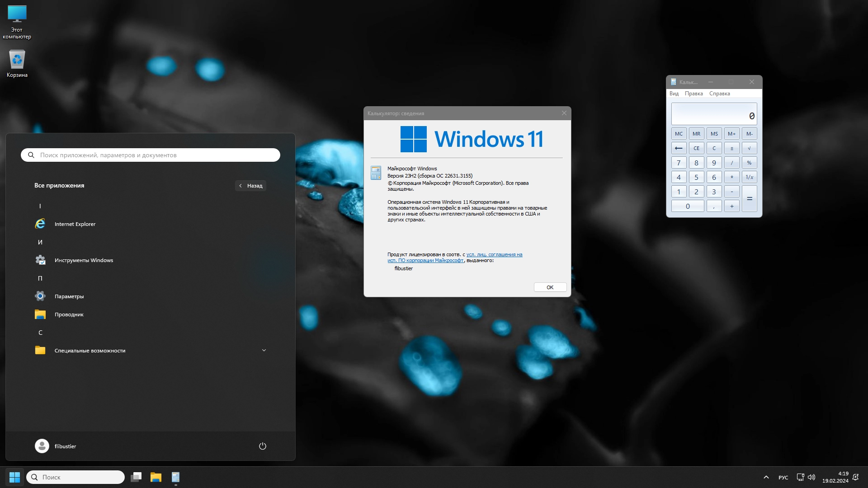Show hidden tray icons arrow
This screenshot has width=868, height=488.
coord(766,477)
